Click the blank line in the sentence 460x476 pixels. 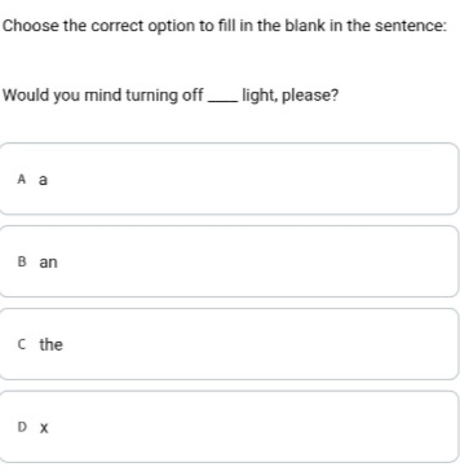click(222, 101)
